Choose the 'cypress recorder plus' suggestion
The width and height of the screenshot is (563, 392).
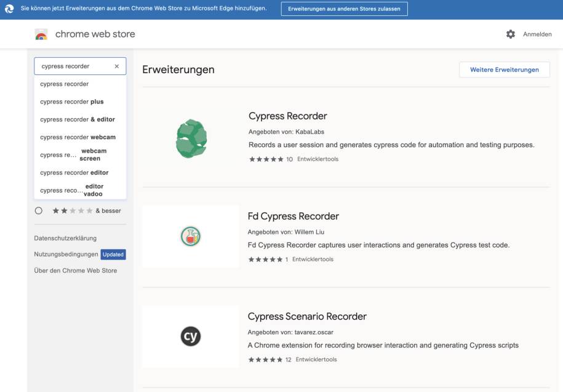[80, 102]
